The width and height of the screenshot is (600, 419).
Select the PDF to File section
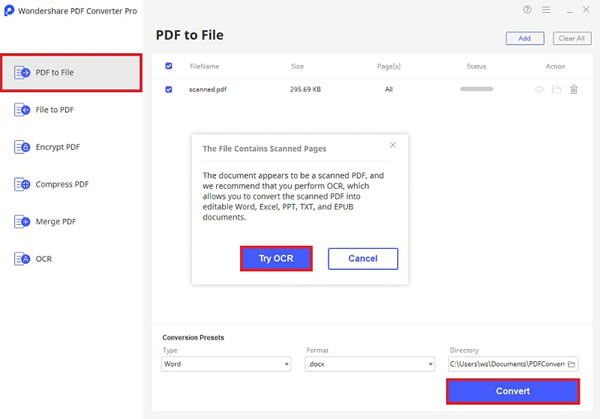pyautogui.click(x=71, y=72)
